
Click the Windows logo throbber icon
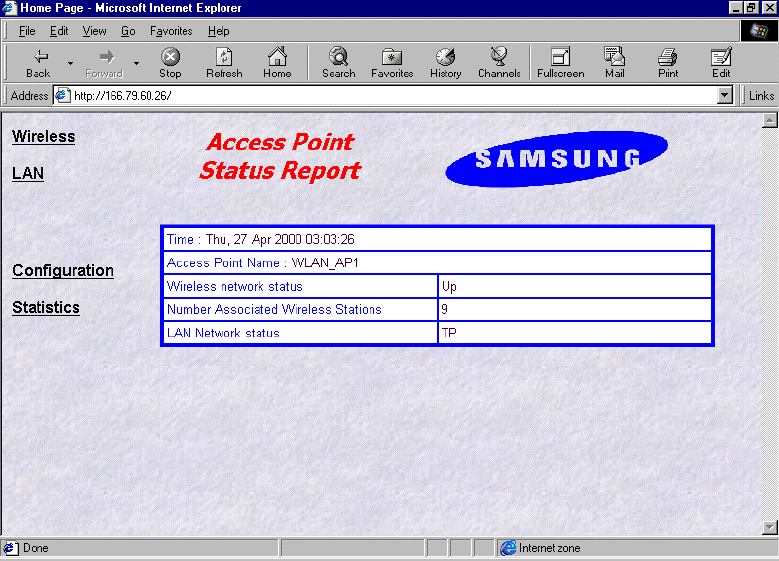758,31
